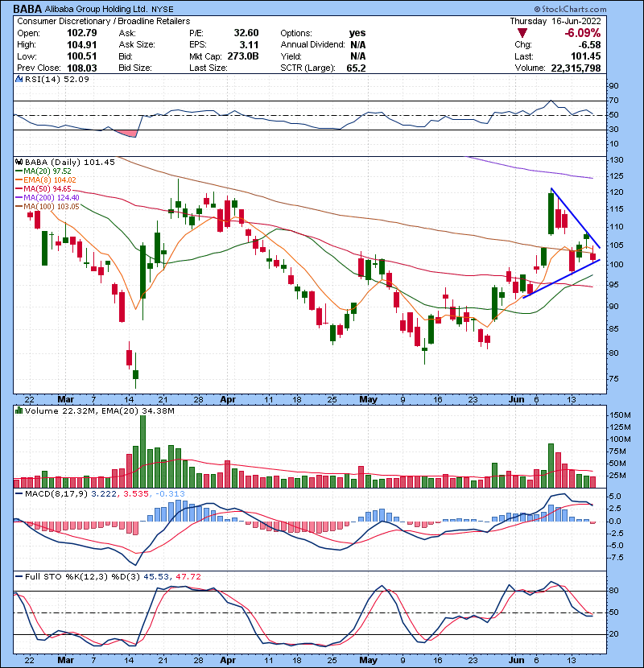644x668 pixels.
Task: Click the volume bars icon in Volume legend
Action: 19,410
